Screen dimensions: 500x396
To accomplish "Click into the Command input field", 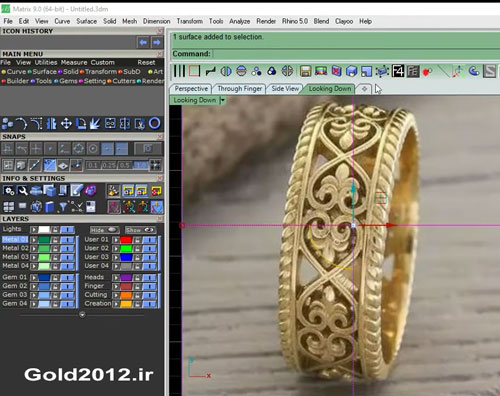I will pyautogui.click(x=356, y=54).
